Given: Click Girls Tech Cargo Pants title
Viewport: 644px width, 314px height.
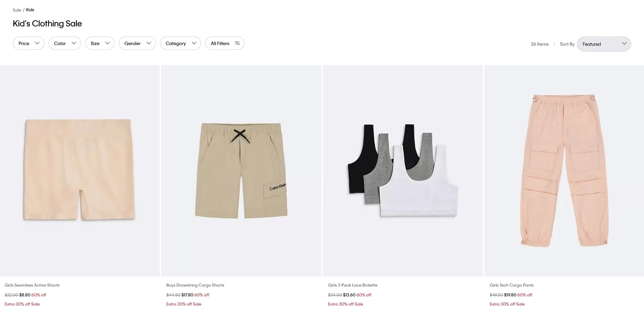Looking at the screenshot, I should coord(512,285).
